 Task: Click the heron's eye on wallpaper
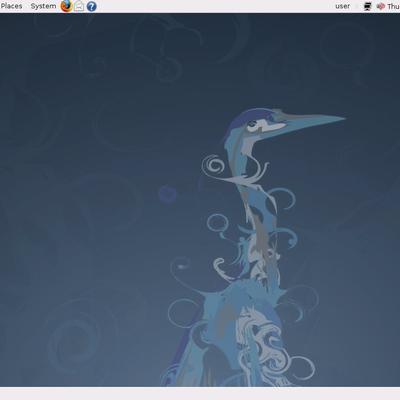point(252,124)
